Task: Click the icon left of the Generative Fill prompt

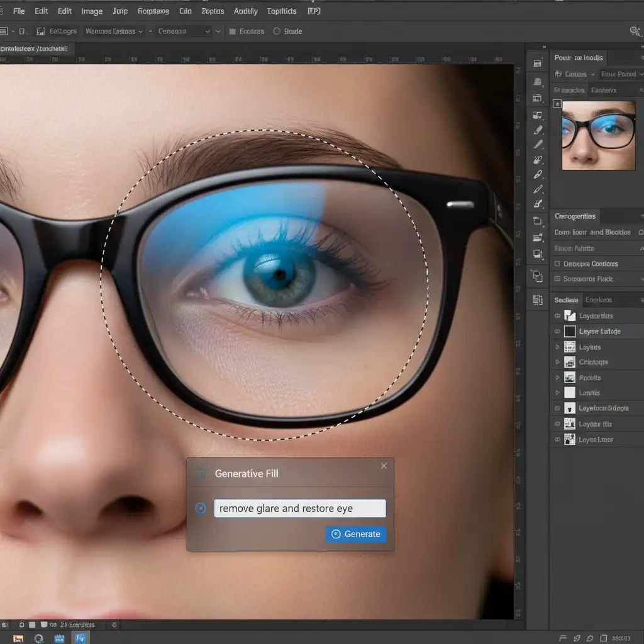Action: point(201,508)
